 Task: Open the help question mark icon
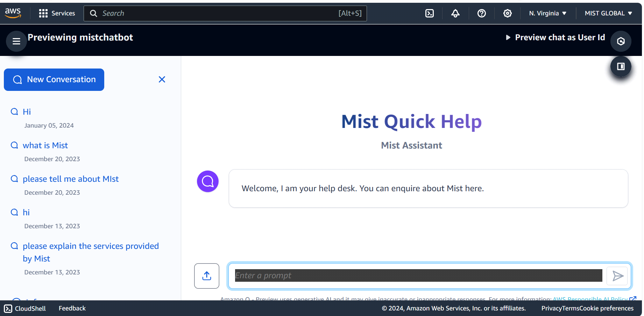482,13
